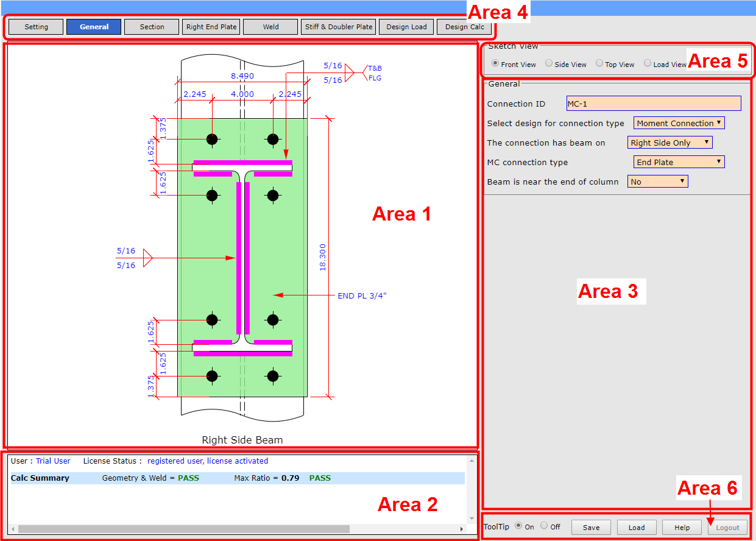Open beam near column end dropdown

[x=657, y=182]
